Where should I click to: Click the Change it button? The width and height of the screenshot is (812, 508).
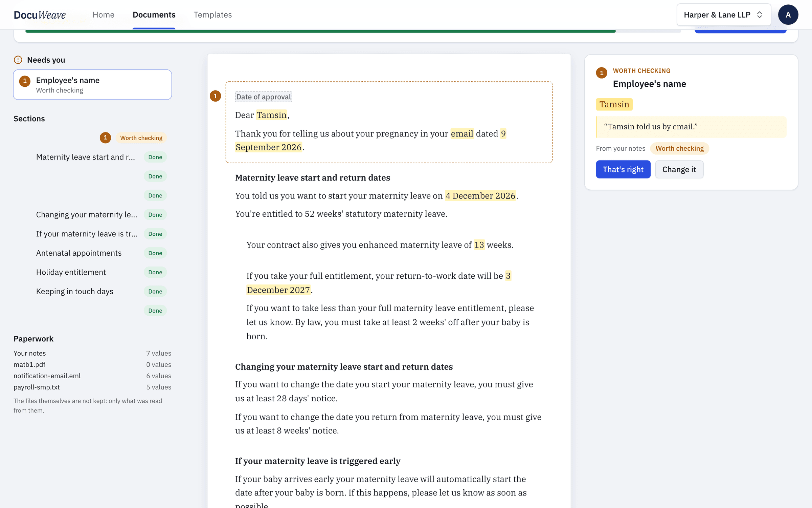679,169
